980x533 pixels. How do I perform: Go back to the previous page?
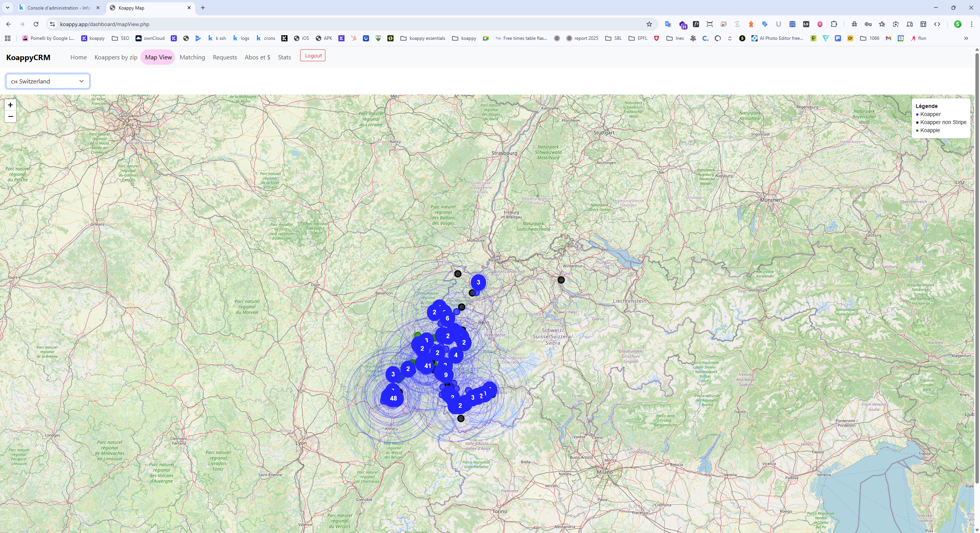point(8,24)
